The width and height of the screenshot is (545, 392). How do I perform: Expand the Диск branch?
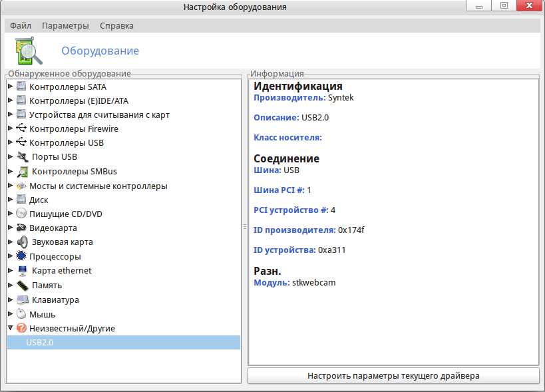click(11, 200)
